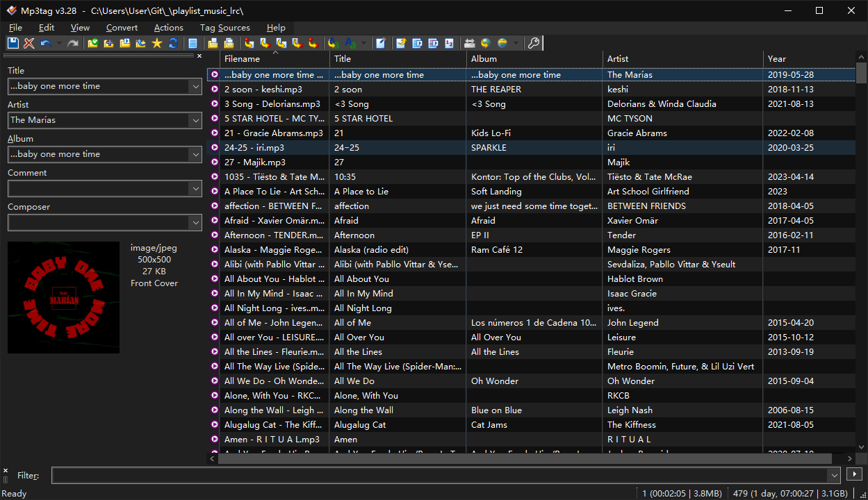Load playlist folder icon in toolbar
The height and width of the screenshot is (500, 868).
click(125, 43)
